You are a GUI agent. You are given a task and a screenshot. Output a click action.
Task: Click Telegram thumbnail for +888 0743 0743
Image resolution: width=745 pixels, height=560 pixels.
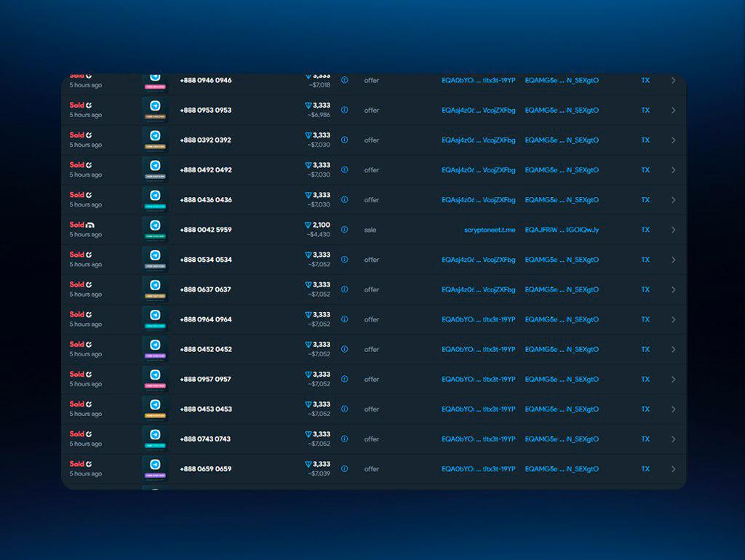(155, 436)
